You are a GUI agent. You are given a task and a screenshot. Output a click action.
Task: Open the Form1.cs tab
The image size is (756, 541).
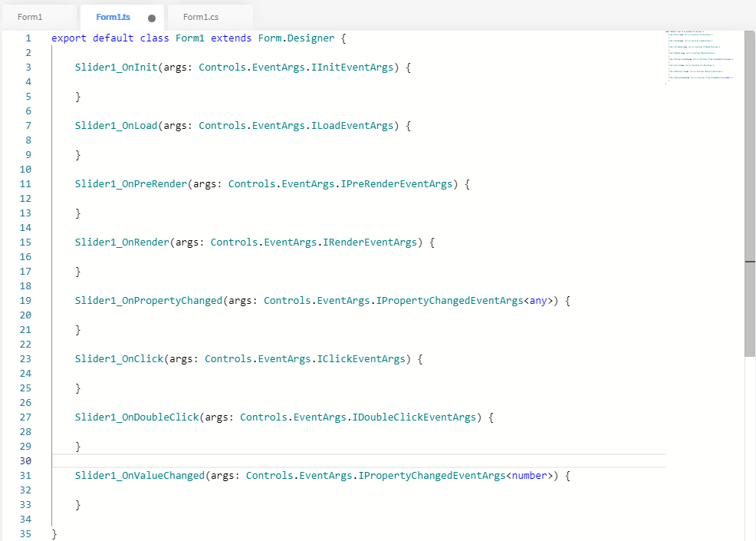tap(201, 17)
